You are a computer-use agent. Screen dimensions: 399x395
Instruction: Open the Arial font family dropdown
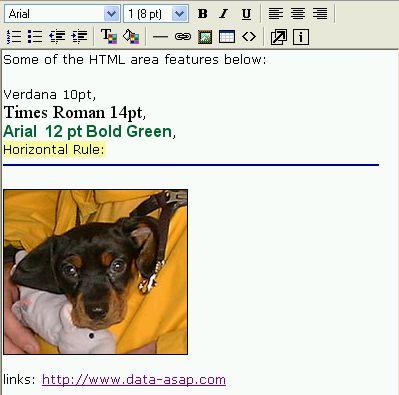coord(62,14)
